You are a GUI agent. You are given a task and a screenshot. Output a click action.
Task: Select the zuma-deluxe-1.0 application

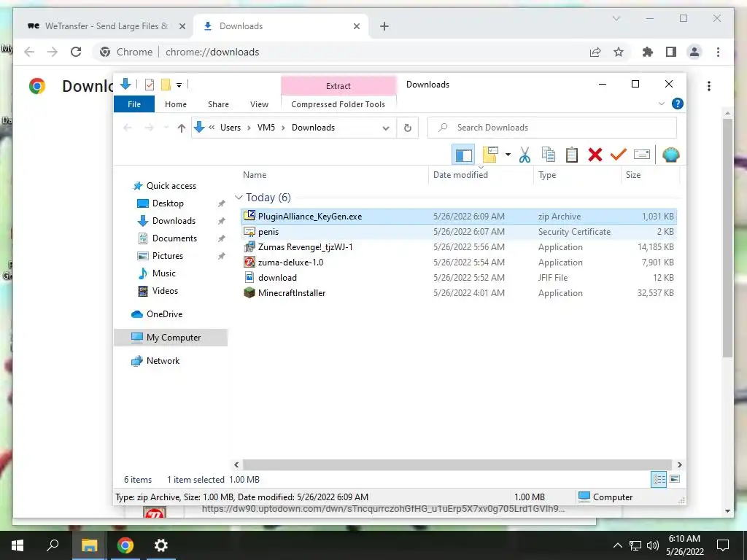(x=458, y=262)
